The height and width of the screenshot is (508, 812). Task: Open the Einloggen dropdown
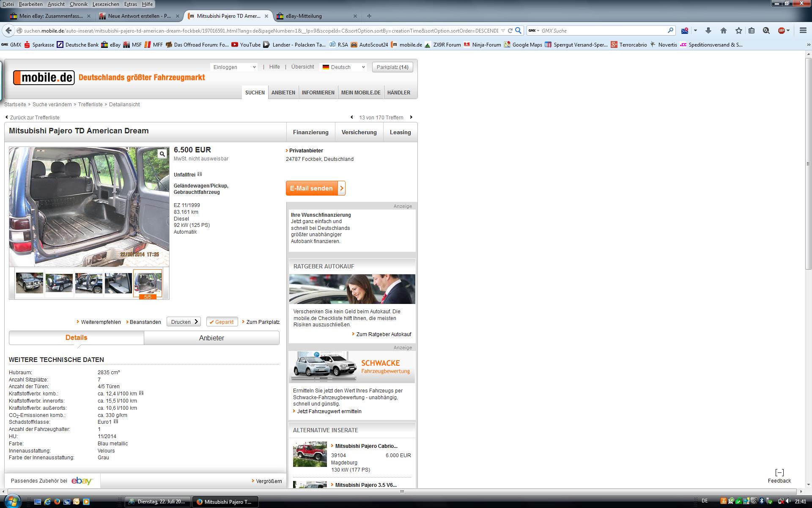234,67
